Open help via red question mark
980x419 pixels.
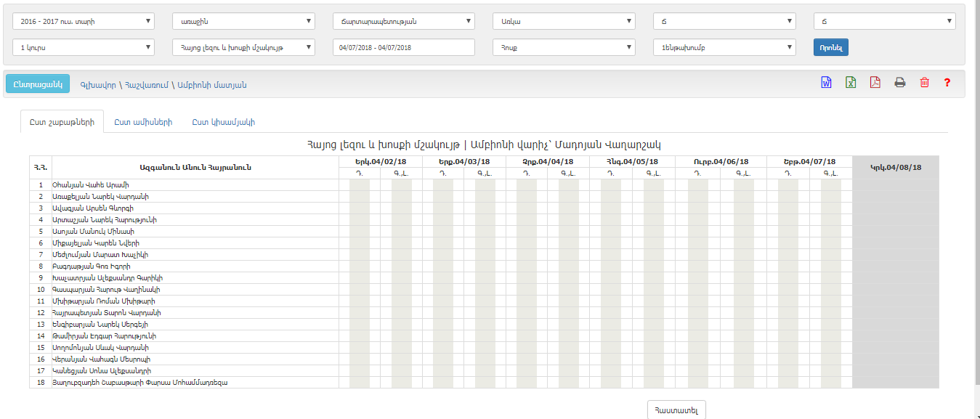(x=947, y=83)
